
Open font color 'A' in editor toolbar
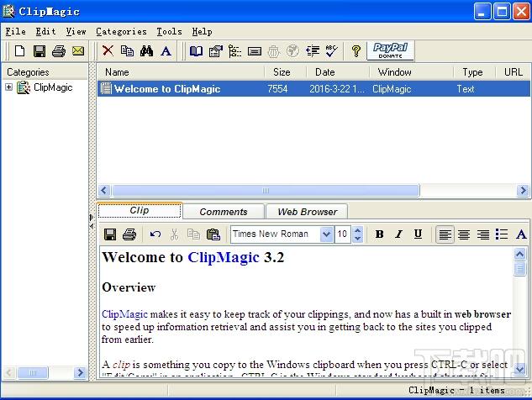521,234
